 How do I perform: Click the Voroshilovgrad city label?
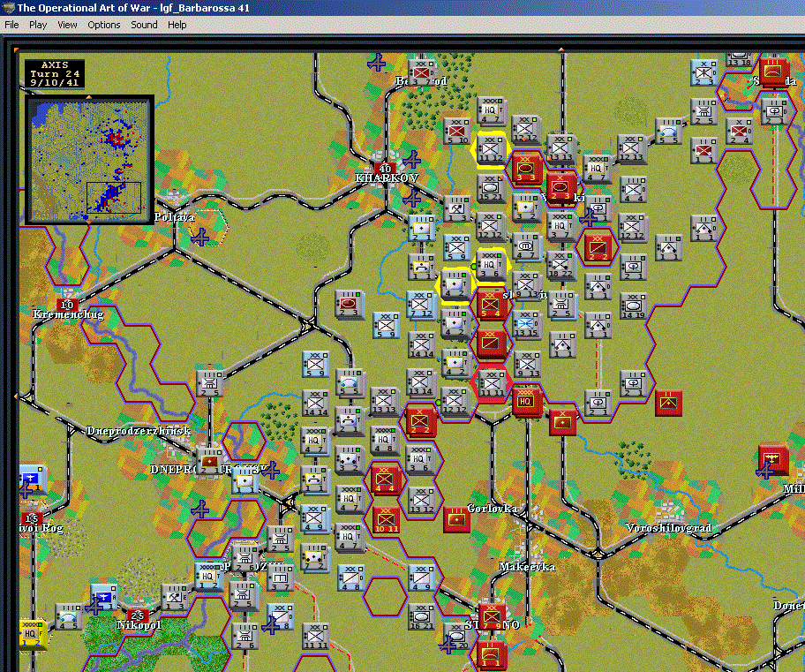point(669,528)
